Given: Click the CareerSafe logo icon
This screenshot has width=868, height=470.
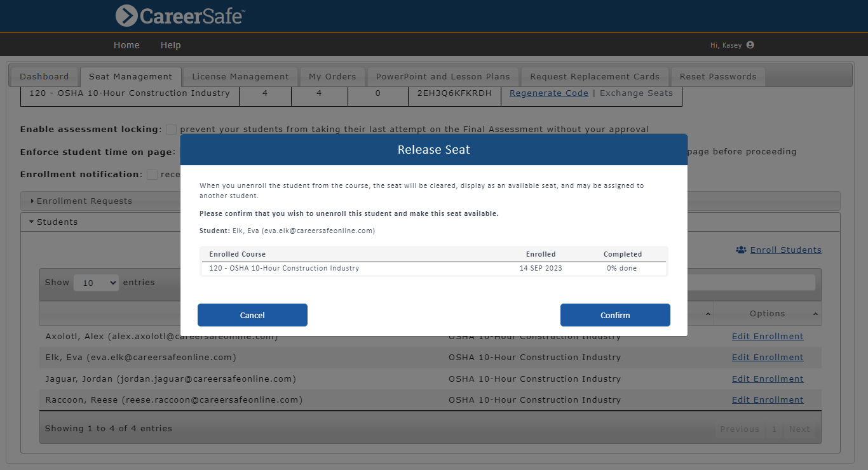Looking at the screenshot, I should click(x=126, y=16).
